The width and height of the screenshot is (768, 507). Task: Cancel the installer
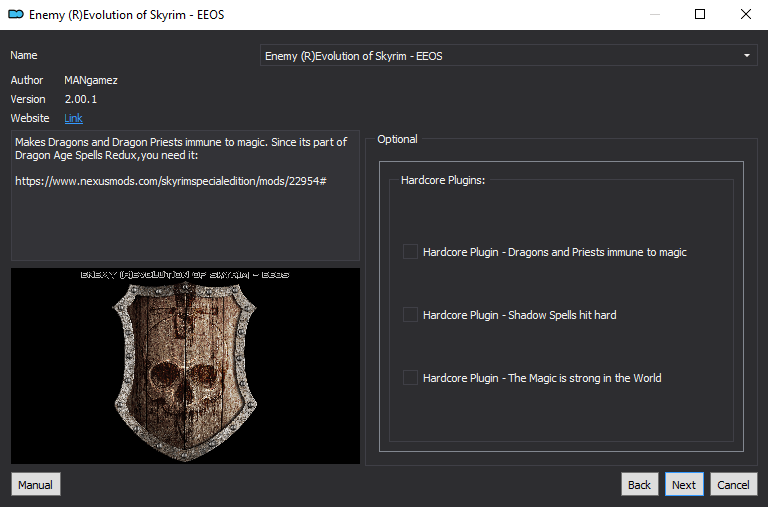pyautogui.click(x=733, y=484)
